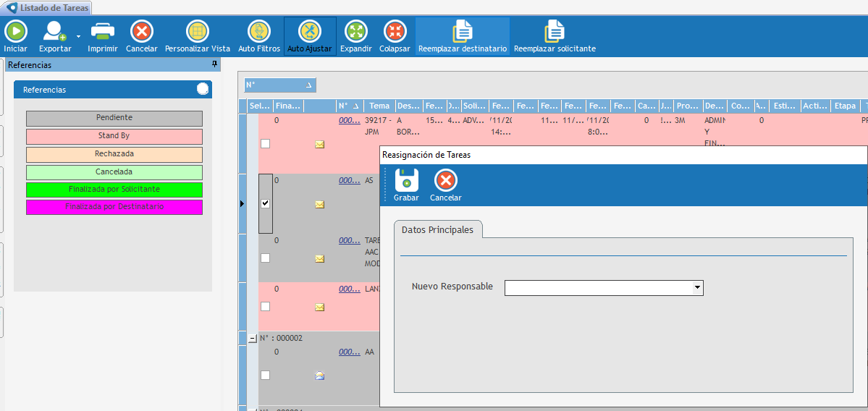This screenshot has height=411, width=868.
Task: Click the Imprimir printer icon
Action: pos(102,31)
